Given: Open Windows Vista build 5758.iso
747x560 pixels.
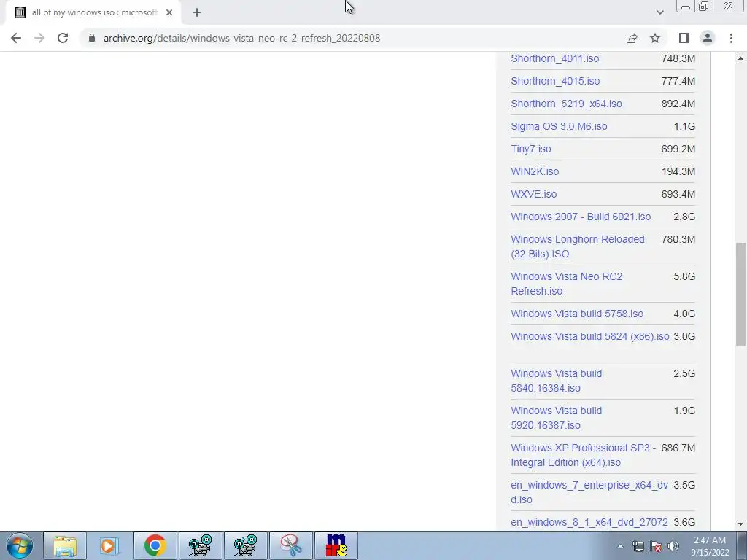Looking at the screenshot, I should [577, 314].
